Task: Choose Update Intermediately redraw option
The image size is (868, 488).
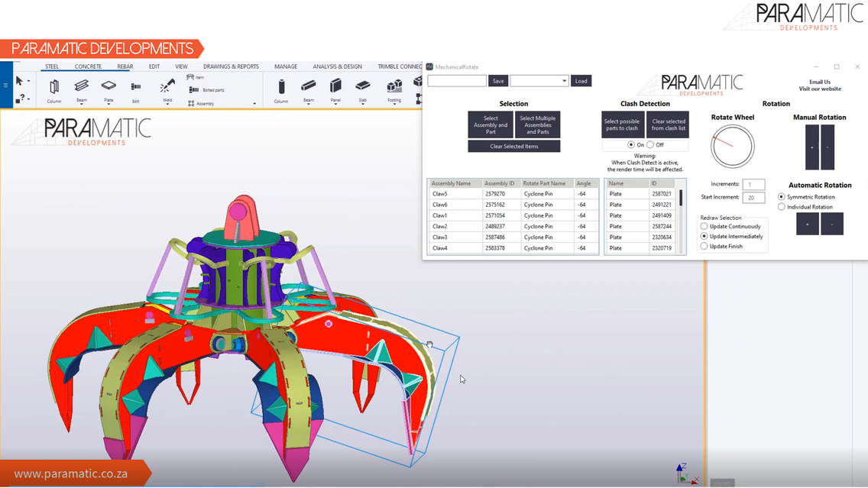Action: (x=704, y=236)
